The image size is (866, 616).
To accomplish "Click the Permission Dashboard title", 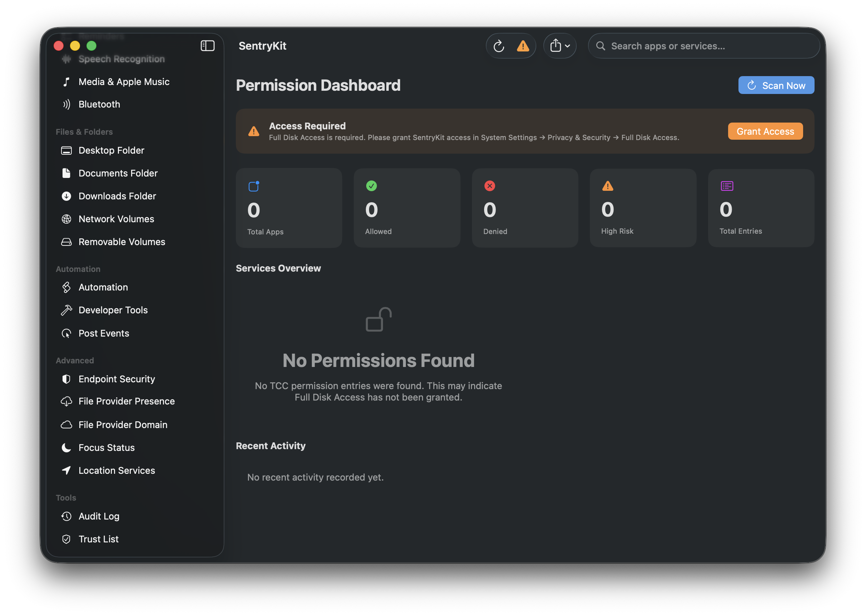I will [318, 85].
